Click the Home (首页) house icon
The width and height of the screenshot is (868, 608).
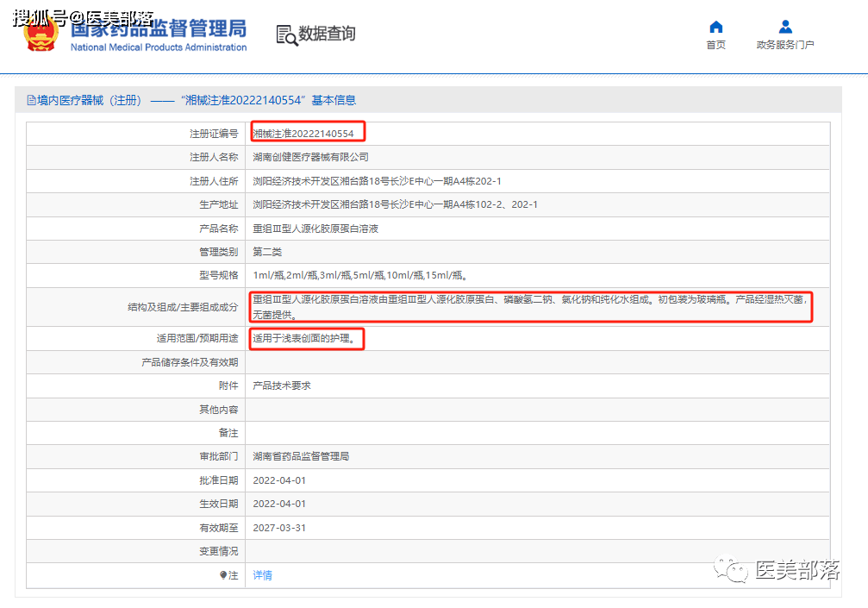point(715,27)
